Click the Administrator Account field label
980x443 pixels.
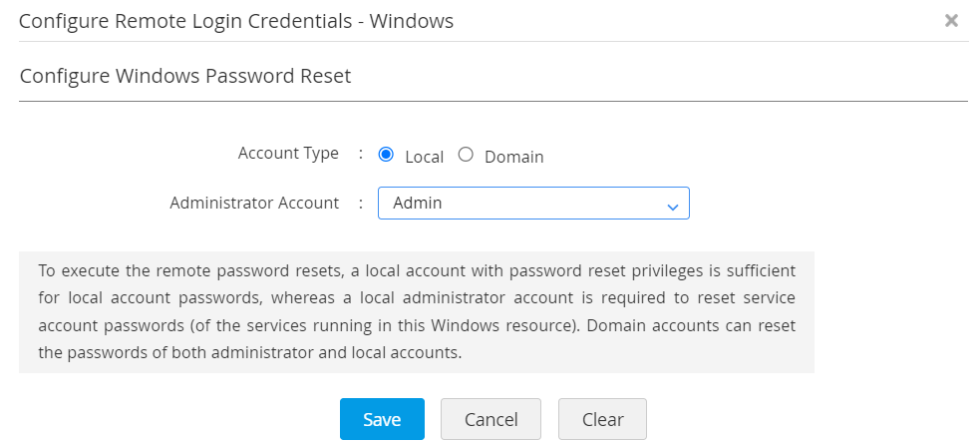254,203
